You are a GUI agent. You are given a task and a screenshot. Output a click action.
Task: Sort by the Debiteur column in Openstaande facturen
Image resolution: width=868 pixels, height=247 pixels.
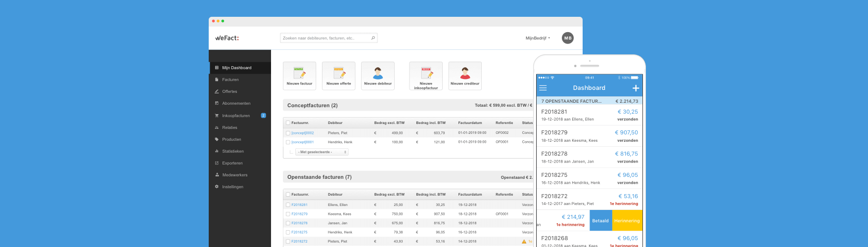335,195
